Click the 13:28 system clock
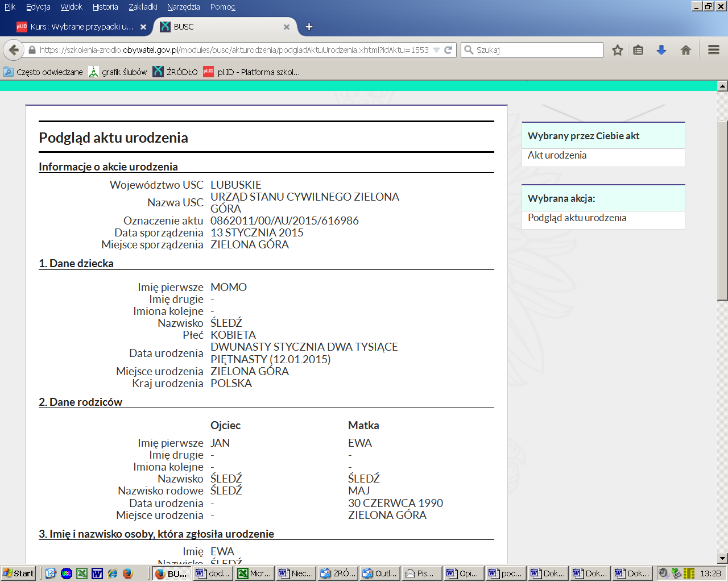Image resolution: width=728 pixels, height=582 pixels. click(711, 573)
